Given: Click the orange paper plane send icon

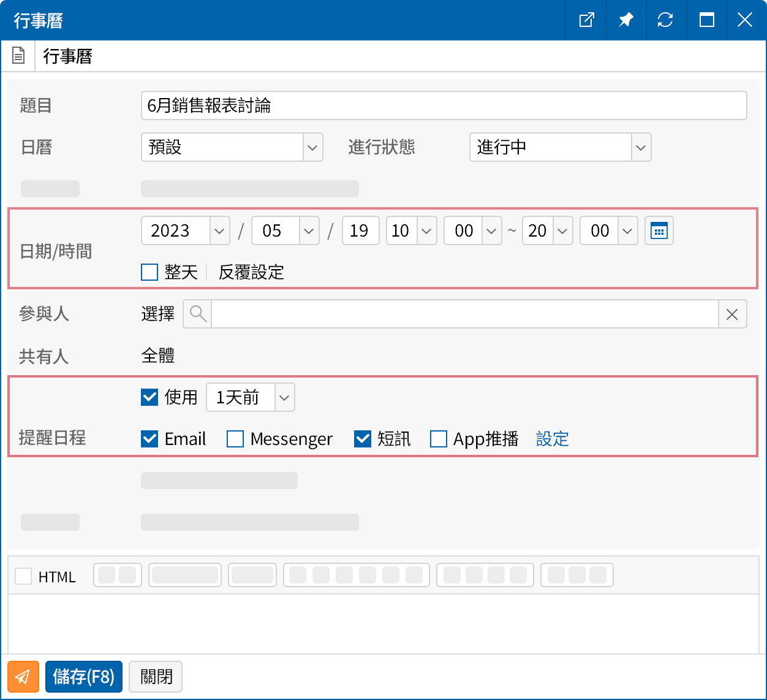Looking at the screenshot, I should pyautogui.click(x=23, y=677).
